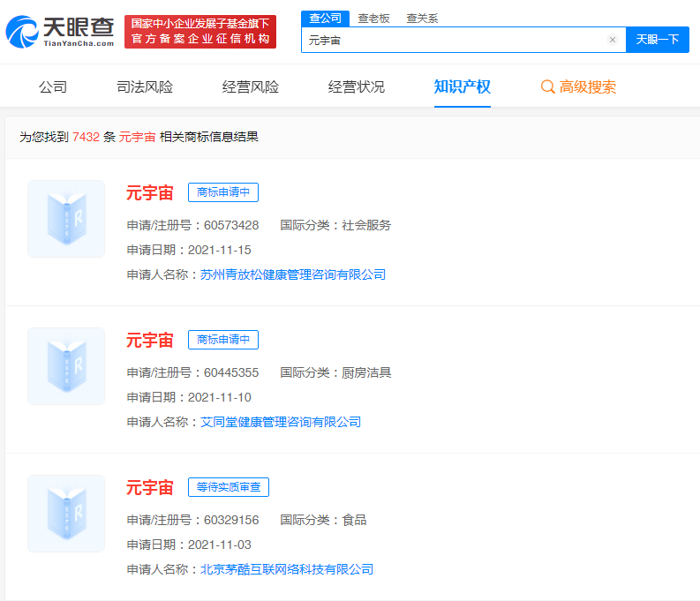Image resolution: width=700 pixels, height=601 pixels.
Task: Click registration number 60573428
Action: click(x=231, y=225)
